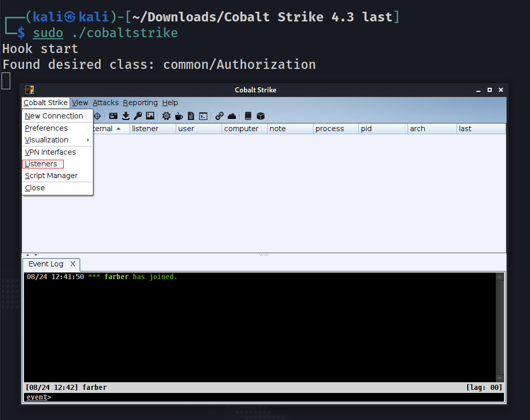Click the Event Log vertical scrollbar

499,327
